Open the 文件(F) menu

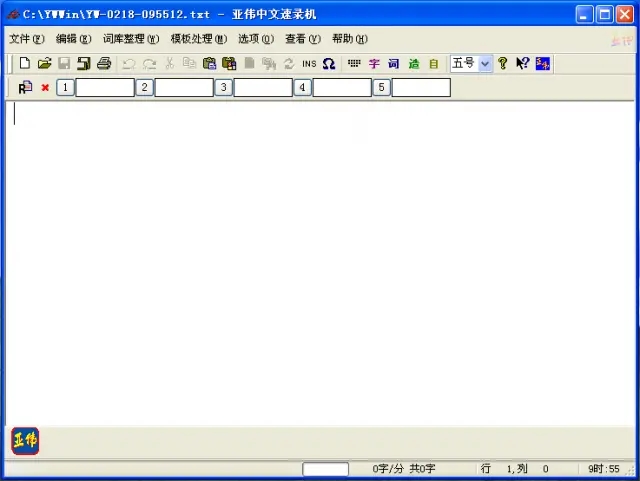click(x=27, y=39)
